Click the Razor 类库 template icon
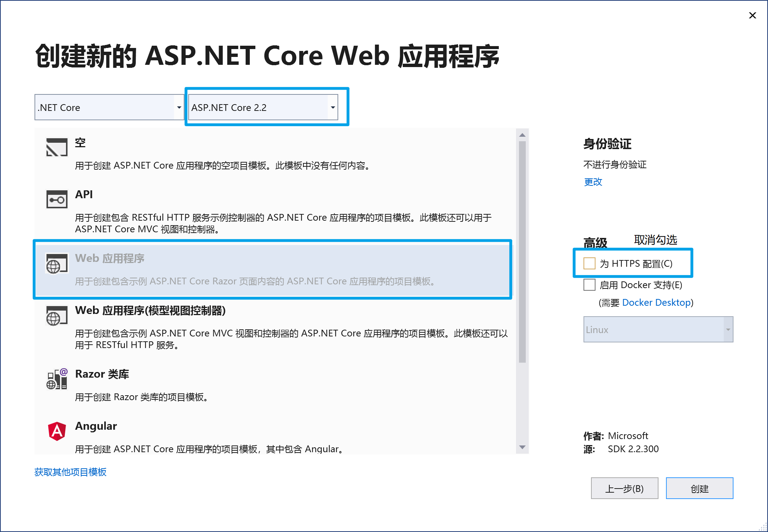The width and height of the screenshot is (768, 532). pos(57,379)
